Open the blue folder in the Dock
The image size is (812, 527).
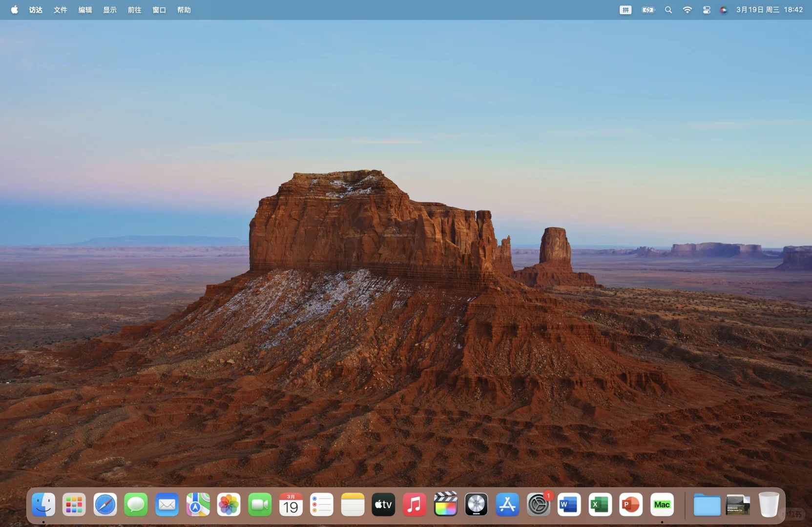click(707, 505)
